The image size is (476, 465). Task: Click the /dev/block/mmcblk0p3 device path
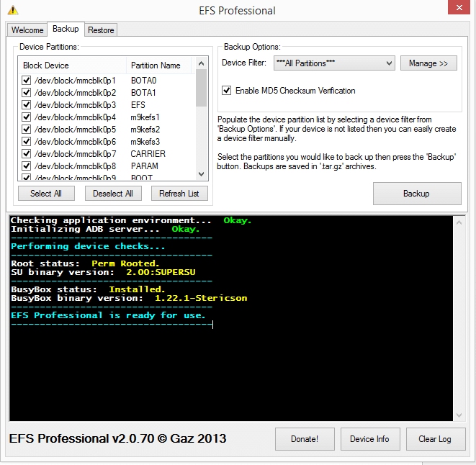point(76,105)
